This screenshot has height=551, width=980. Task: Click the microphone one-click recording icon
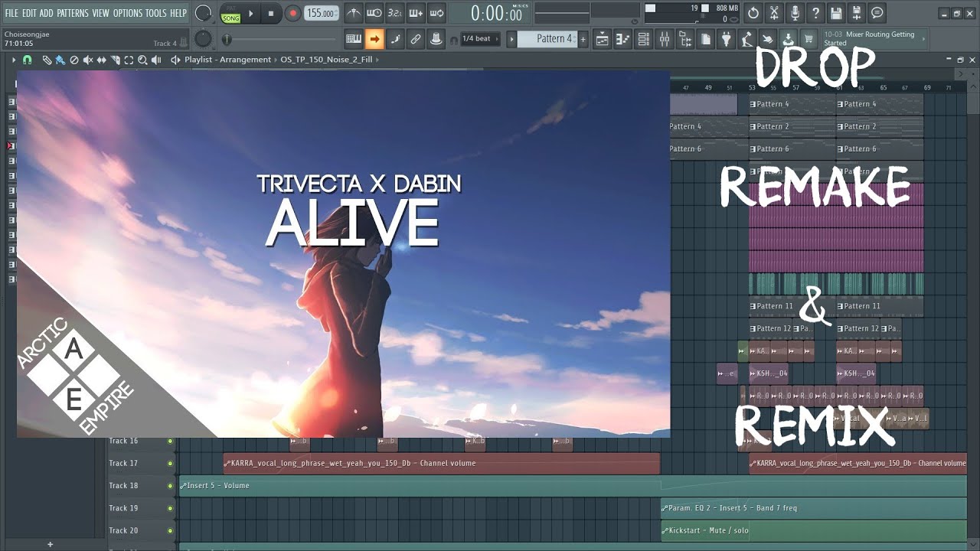coord(795,13)
